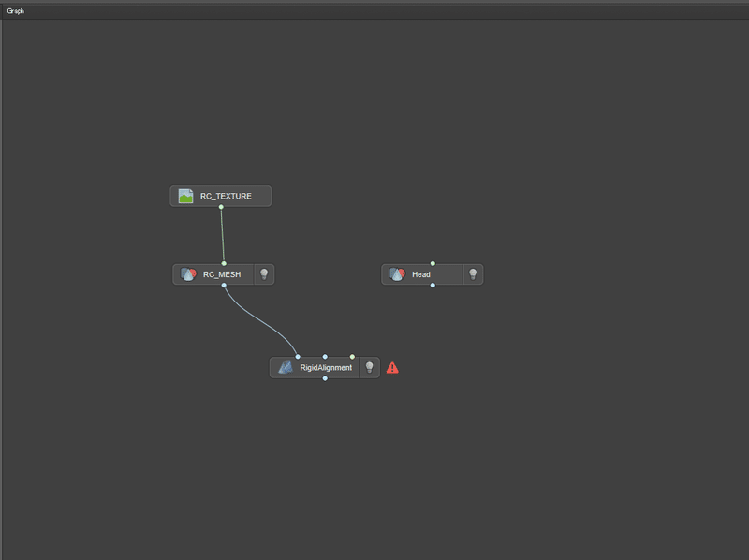
Task: Click the RigidAlignment middle input connector
Action: (325, 357)
